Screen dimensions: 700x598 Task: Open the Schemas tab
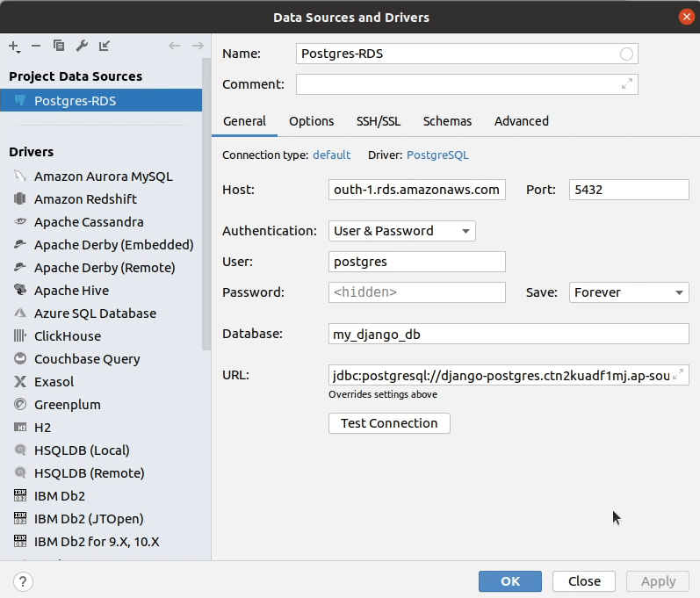(x=447, y=121)
